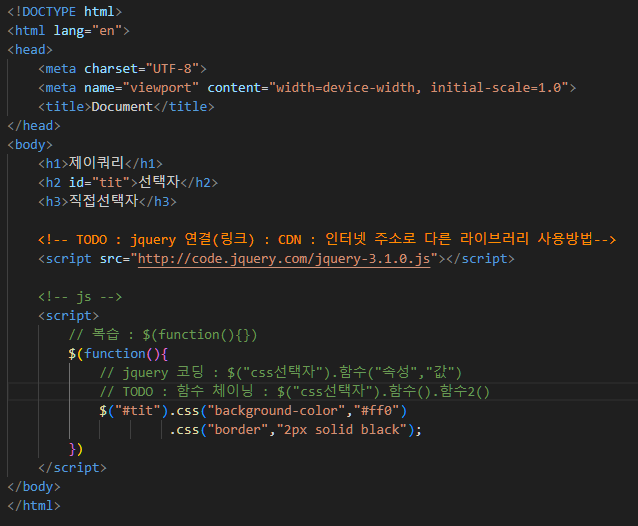Image resolution: width=638 pixels, height=526 pixels.
Task: Click the closing </h3> tag
Action: [x=158, y=202]
